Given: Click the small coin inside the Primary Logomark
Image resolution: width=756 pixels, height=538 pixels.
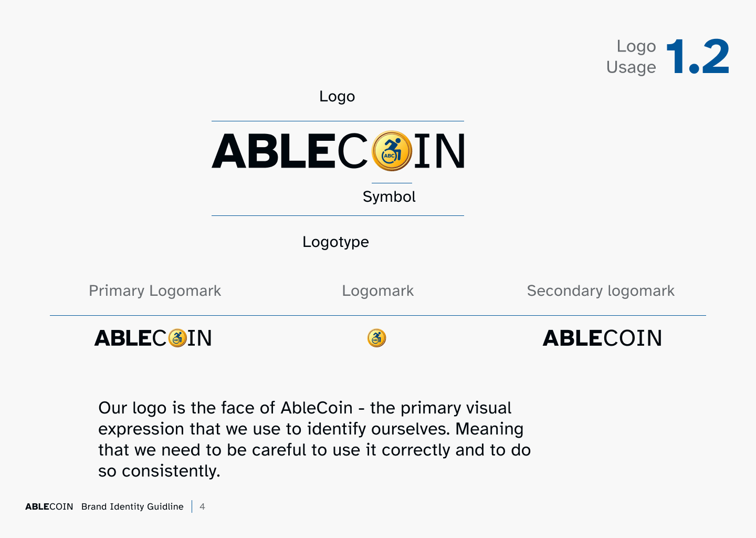Looking at the screenshot, I should [178, 338].
